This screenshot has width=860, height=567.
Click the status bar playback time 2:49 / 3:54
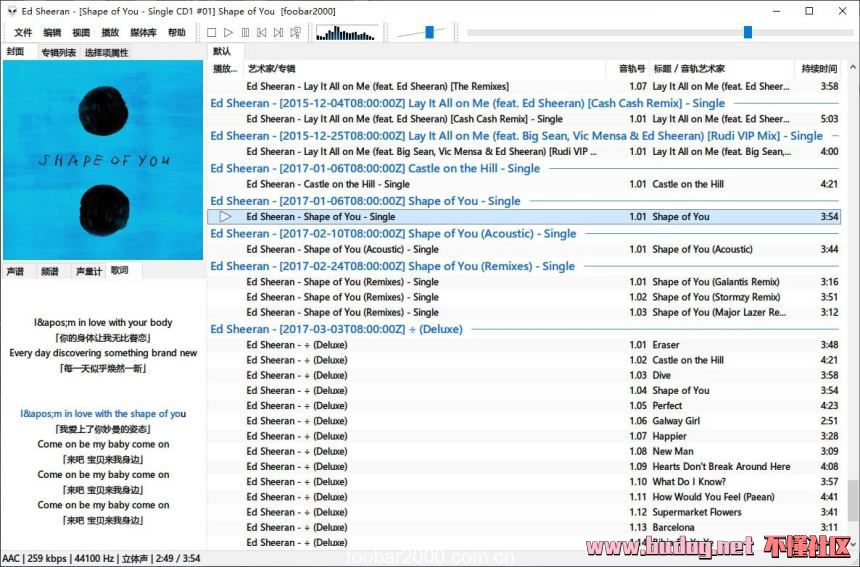click(178, 559)
